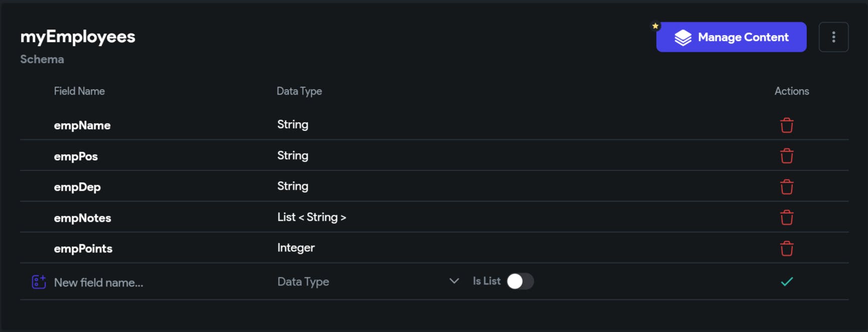868x332 pixels.
Task: Remove the empDep field with the trash icon
Action: pyautogui.click(x=787, y=186)
